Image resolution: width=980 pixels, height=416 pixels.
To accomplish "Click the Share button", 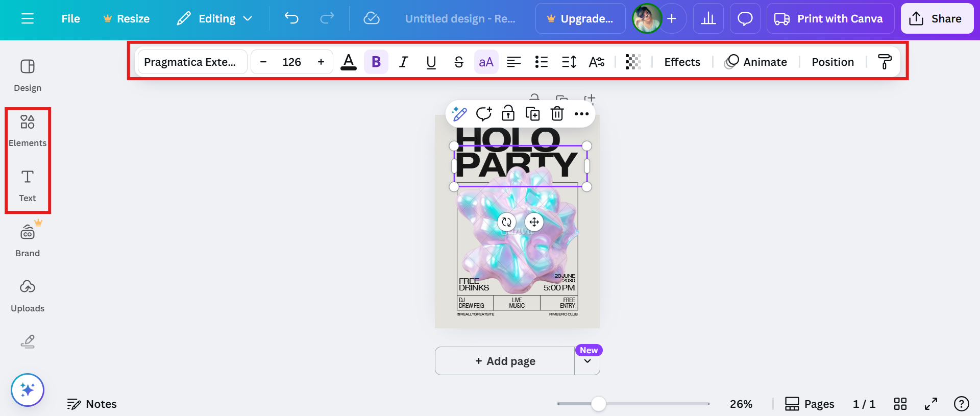I will pos(937,19).
